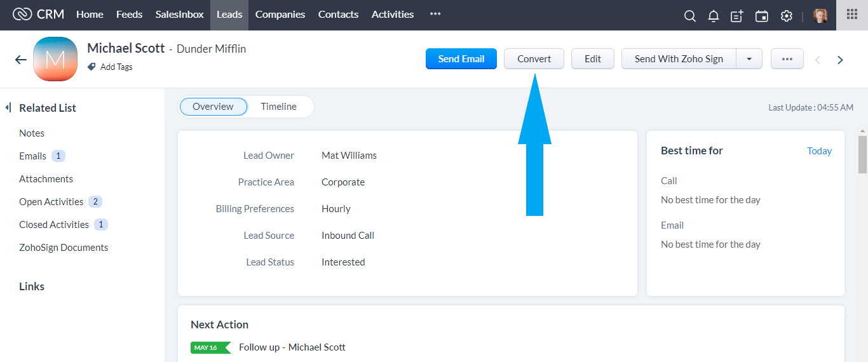Open the user profile avatar
The width and height of the screenshot is (868, 362).
pos(820,16)
